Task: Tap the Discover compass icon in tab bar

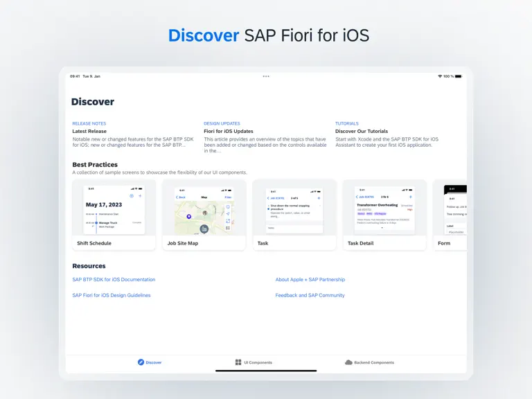Action: point(141,362)
